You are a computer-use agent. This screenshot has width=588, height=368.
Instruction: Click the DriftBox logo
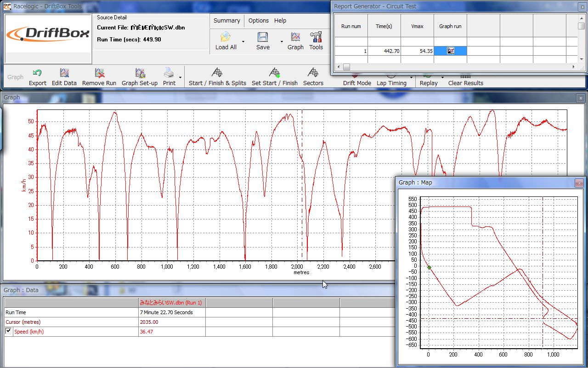tap(48, 34)
